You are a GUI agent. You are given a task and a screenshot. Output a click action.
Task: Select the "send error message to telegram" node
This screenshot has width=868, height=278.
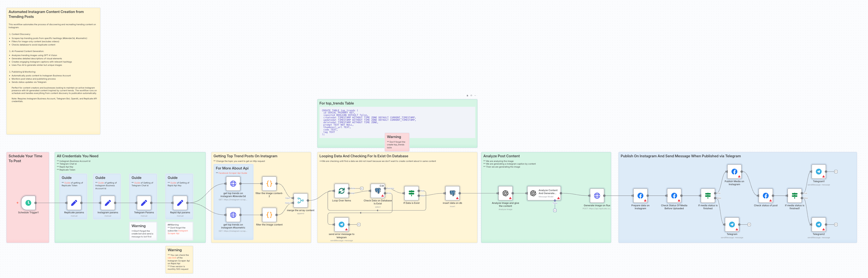point(341,224)
